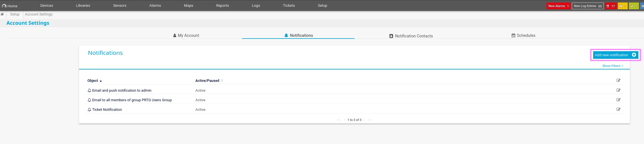This screenshot has height=144, width=644.
Task: Go to the Schedules tab
Action: (x=523, y=35)
